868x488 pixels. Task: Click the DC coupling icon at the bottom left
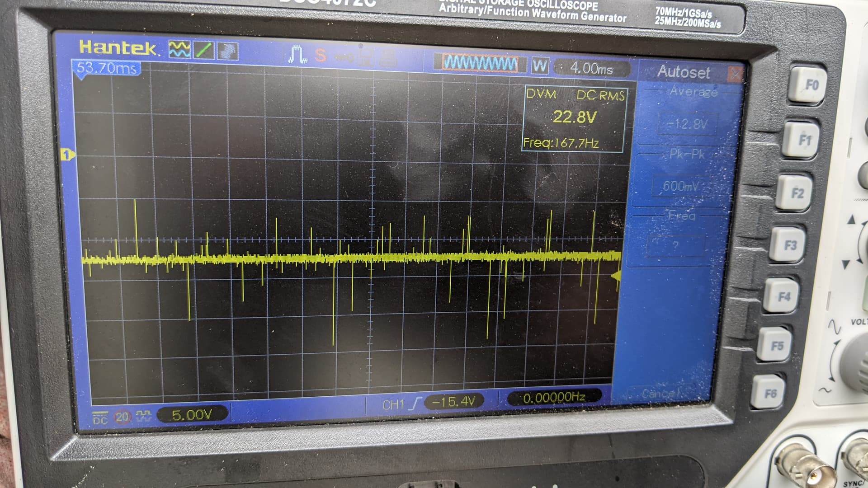(100, 418)
